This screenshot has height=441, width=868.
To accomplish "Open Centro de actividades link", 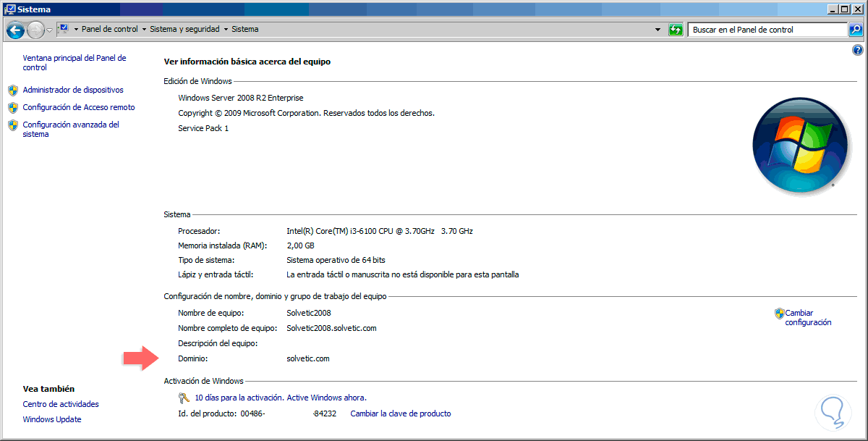I will click(x=61, y=404).
